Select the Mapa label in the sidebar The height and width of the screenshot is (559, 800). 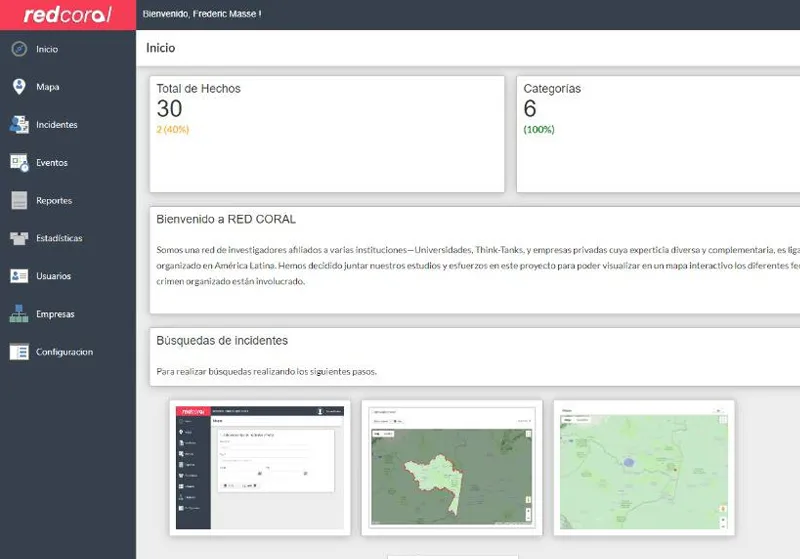[48, 87]
